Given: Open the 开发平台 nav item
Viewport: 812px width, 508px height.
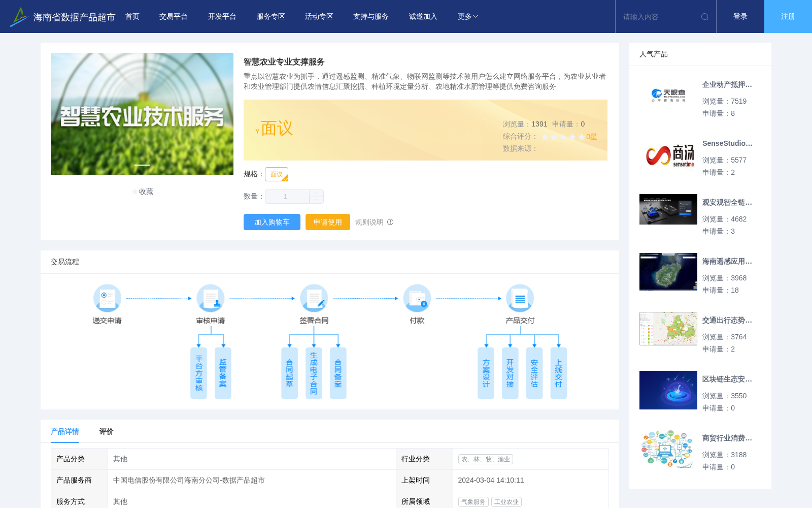Looking at the screenshot, I should coord(222,17).
